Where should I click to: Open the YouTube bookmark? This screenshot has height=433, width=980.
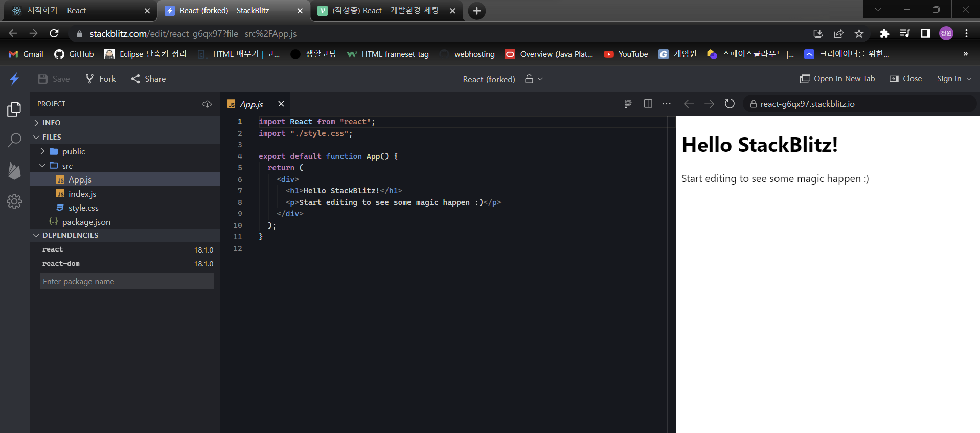(x=626, y=54)
